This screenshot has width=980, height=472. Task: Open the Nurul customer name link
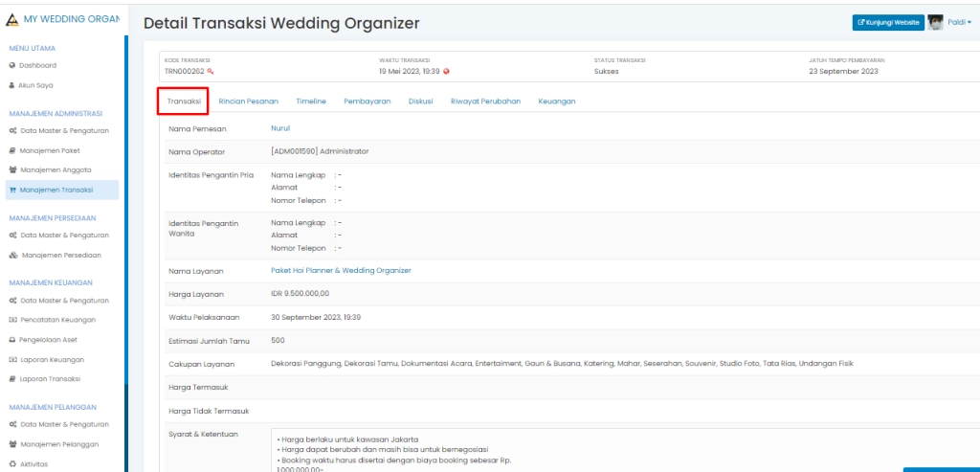[280, 127]
